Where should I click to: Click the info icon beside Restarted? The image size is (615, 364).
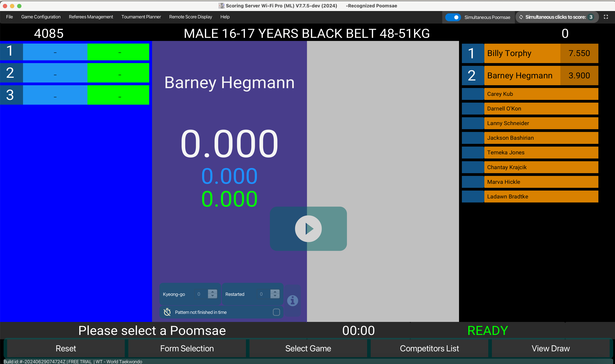coord(292,300)
